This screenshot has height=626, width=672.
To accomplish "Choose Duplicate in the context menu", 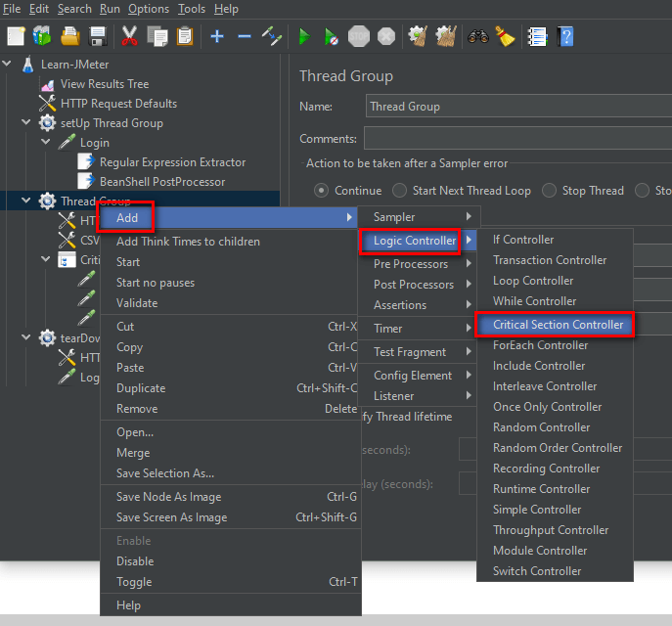I will coord(229,388).
